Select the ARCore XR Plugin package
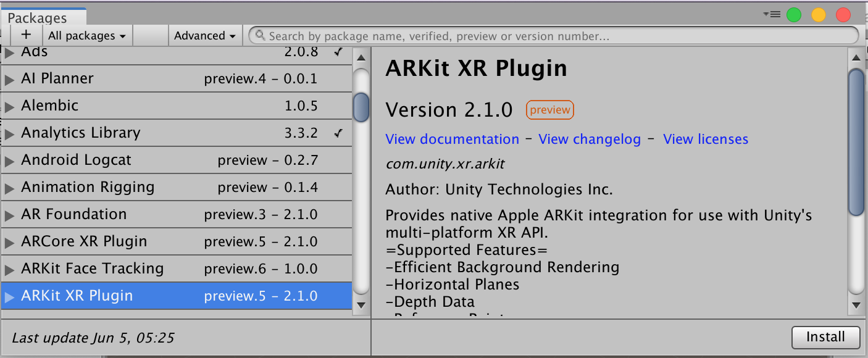Screen dimensions: 868x358 pos(177,241)
